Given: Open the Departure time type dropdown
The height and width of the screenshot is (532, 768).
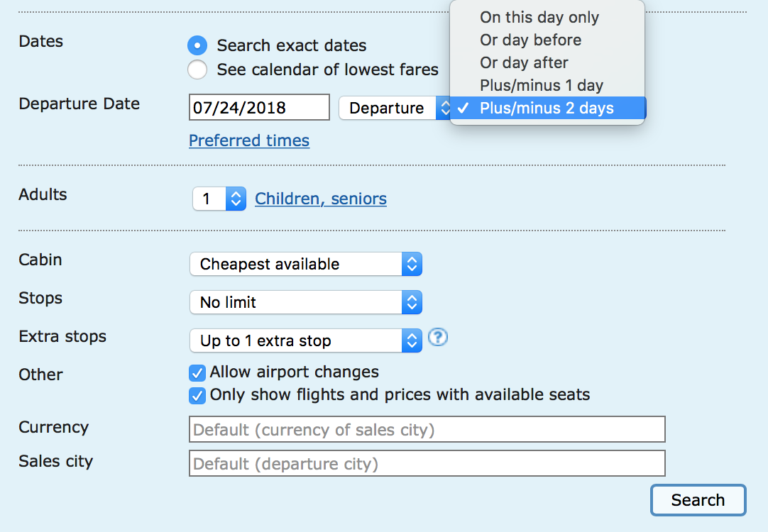Looking at the screenshot, I should [394, 109].
